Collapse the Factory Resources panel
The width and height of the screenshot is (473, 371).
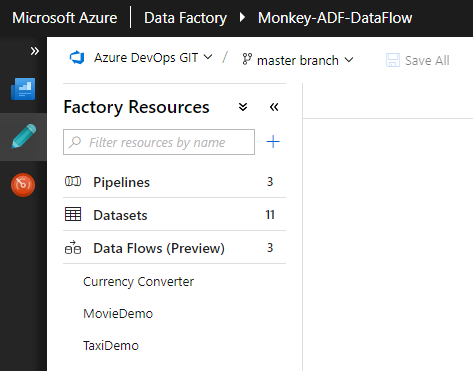pyautogui.click(x=274, y=107)
